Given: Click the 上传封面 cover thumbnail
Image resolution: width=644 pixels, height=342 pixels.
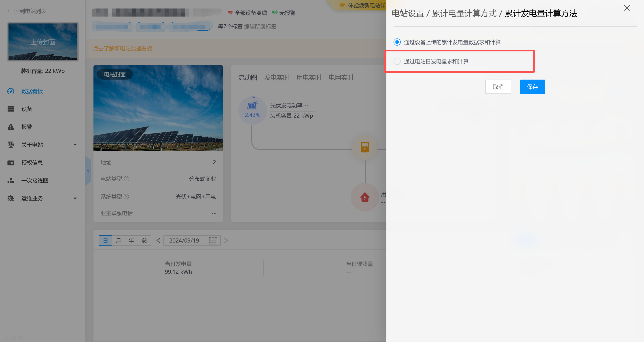Looking at the screenshot, I should (43, 42).
